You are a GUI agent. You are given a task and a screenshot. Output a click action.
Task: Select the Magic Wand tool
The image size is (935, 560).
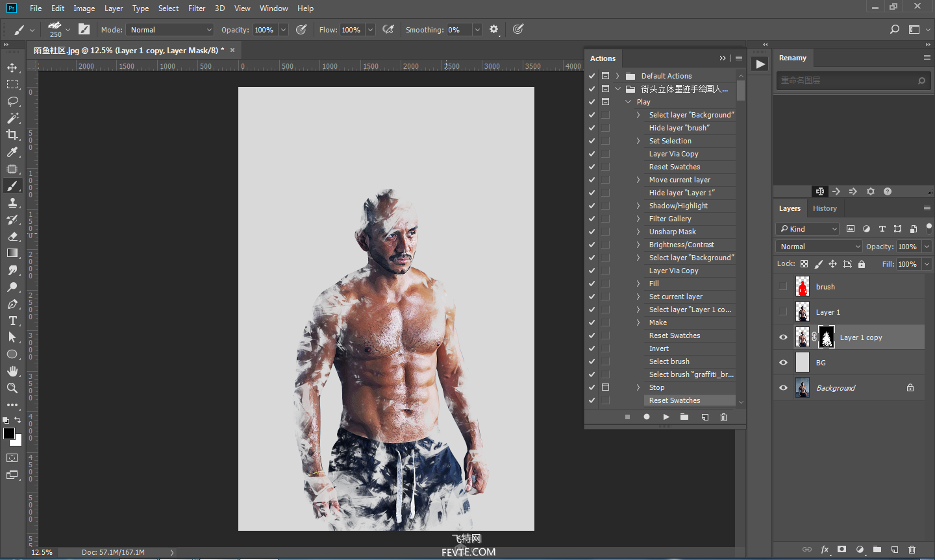(12, 118)
